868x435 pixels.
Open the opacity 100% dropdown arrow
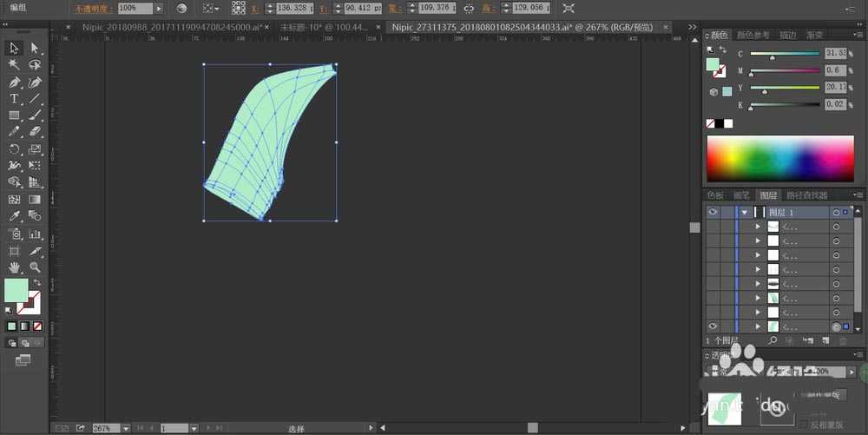[x=159, y=8]
